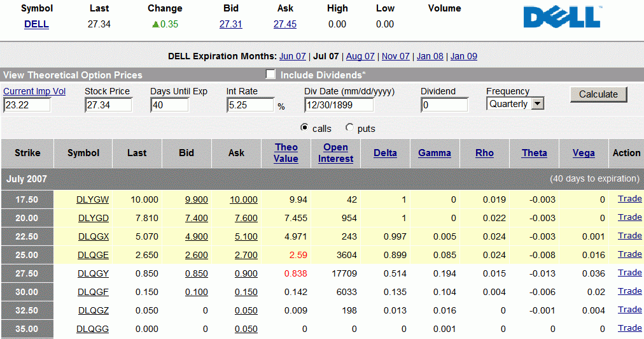
Task: Click the Calculate button
Action: (598, 94)
